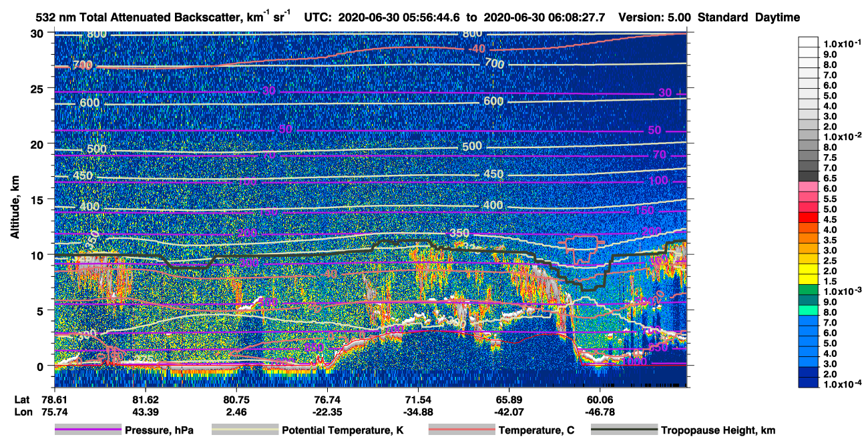Click the 'Potential Temperature, K' legend entry
Viewport: 868px width, 445px height.
pos(343,430)
